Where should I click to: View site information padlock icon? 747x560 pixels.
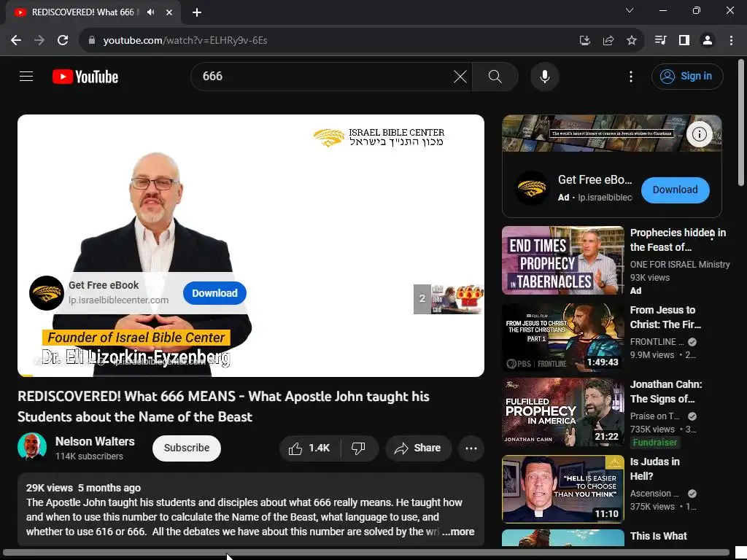[92, 41]
